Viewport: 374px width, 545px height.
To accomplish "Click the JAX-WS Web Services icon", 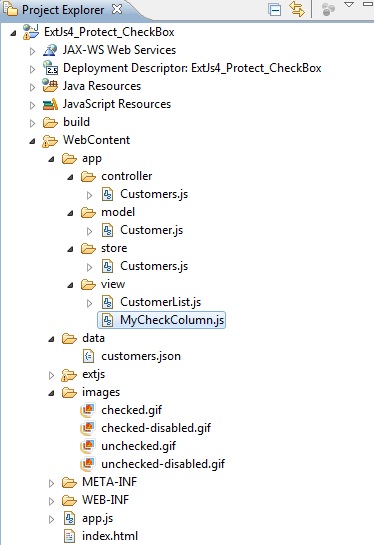I will (50, 50).
